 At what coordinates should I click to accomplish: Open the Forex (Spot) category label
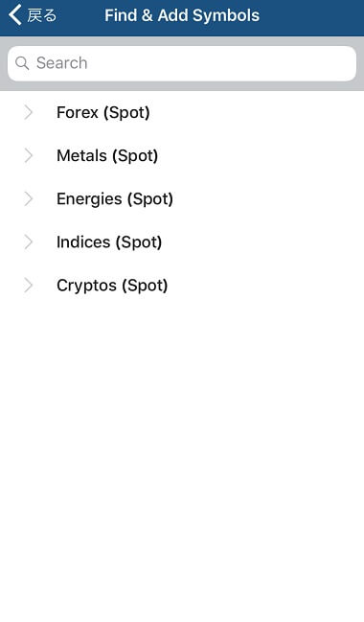(103, 113)
